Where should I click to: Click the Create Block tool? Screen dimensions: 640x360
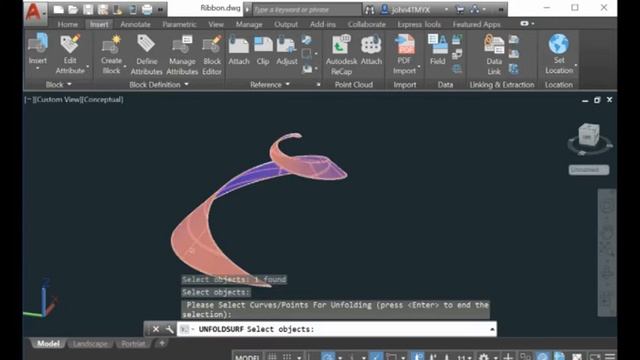(x=111, y=54)
